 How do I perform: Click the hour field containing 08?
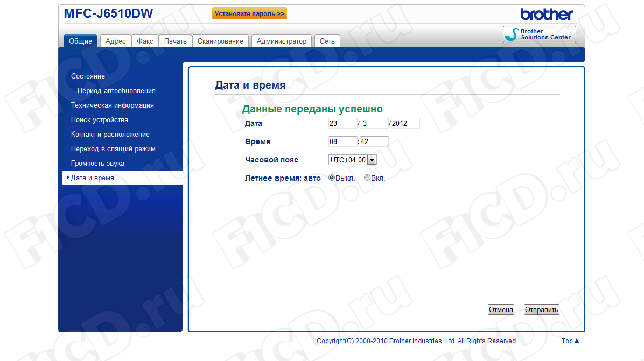(343, 141)
